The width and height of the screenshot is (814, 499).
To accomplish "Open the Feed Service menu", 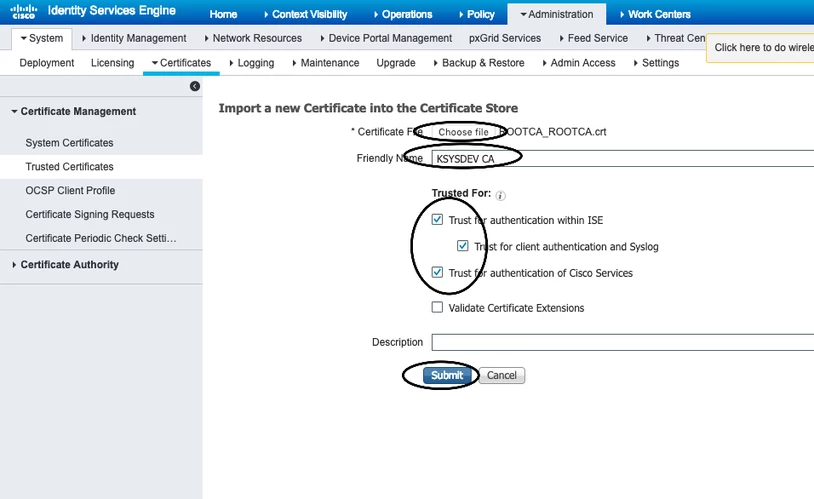I will (593, 38).
